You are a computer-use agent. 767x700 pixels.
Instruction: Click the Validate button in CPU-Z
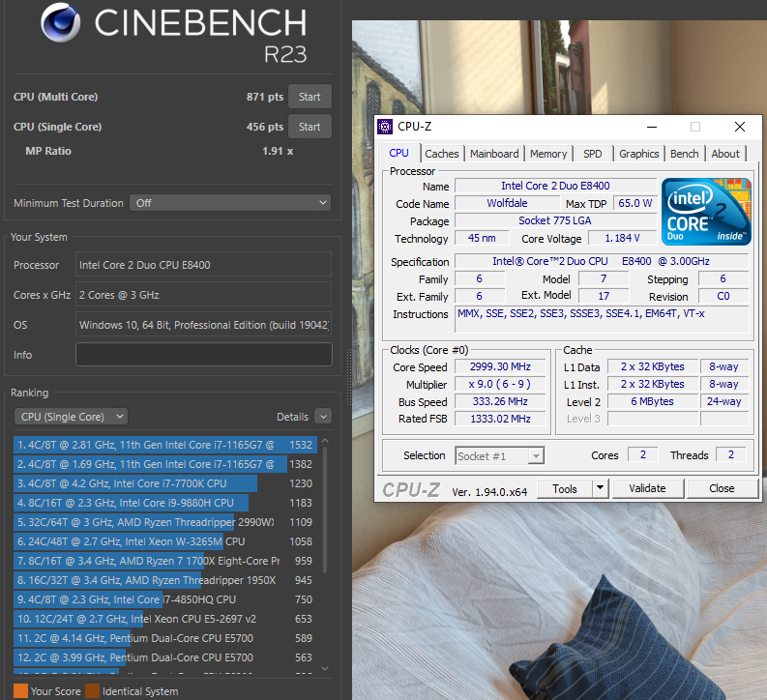tap(647, 488)
